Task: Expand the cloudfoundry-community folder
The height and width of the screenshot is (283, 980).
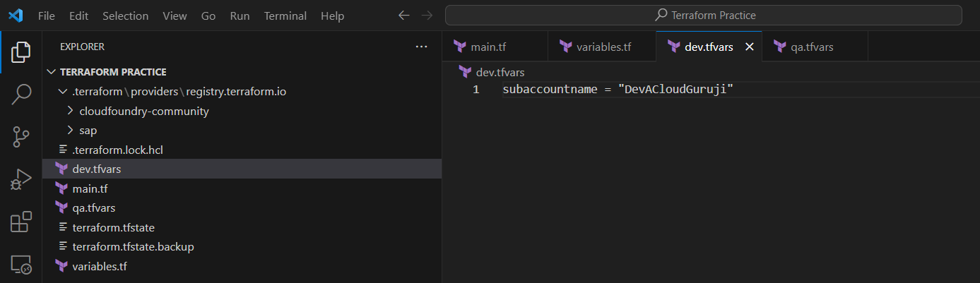Action: pyautogui.click(x=70, y=111)
